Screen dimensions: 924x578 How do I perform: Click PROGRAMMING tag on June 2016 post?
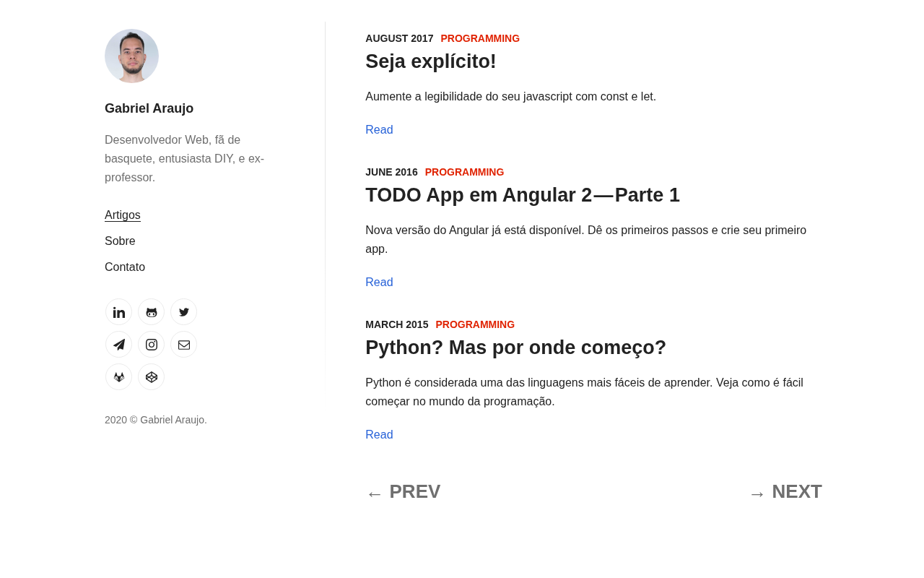click(464, 172)
